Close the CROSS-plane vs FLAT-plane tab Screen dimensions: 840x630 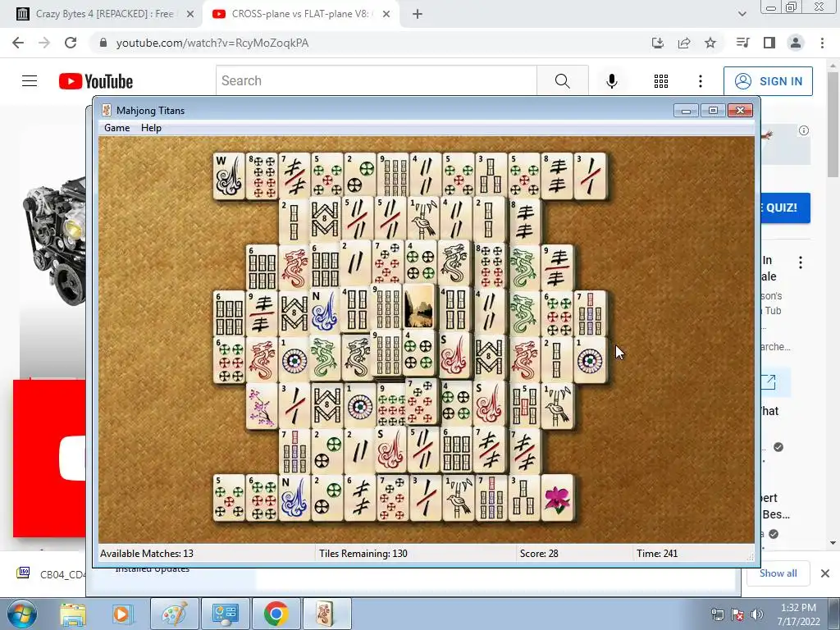(x=386, y=14)
